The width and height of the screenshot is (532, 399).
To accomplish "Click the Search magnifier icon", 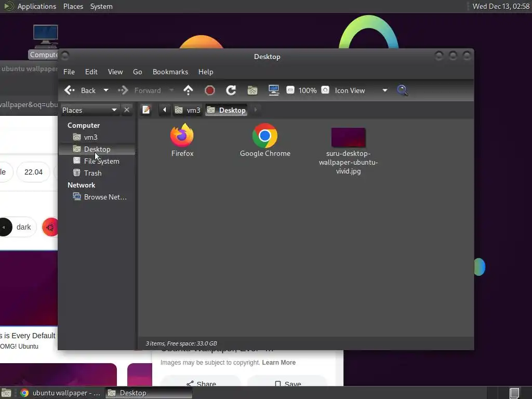I will point(403,90).
